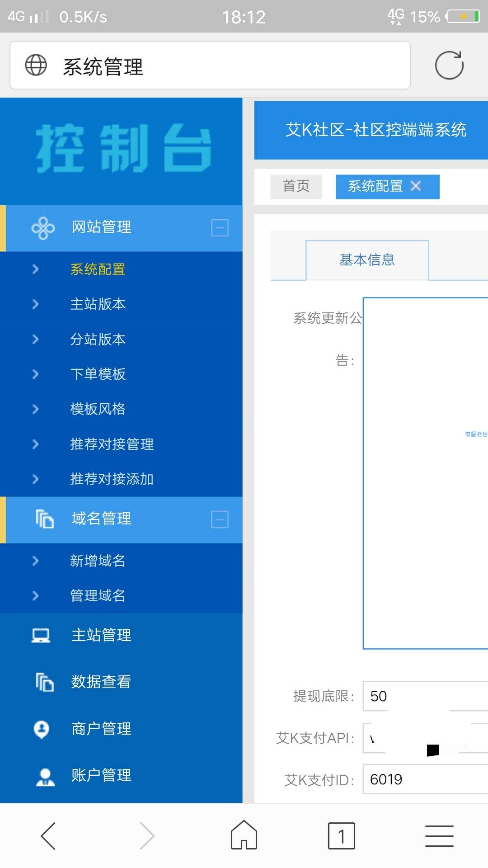This screenshot has width=488, height=868.
Task: Open 新增域名 menu item
Action: pos(98,561)
